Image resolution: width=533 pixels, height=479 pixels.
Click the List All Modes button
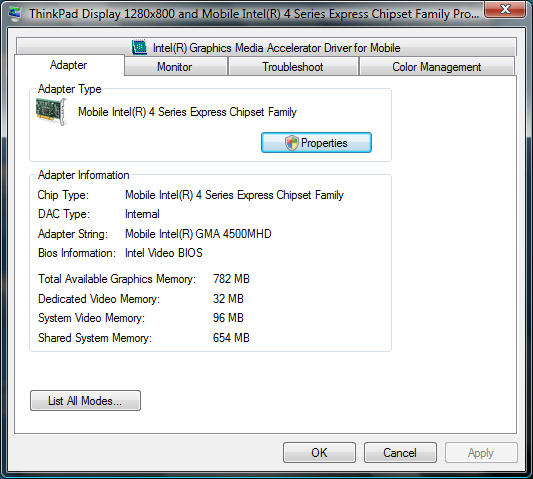click(x=85, y=400)
